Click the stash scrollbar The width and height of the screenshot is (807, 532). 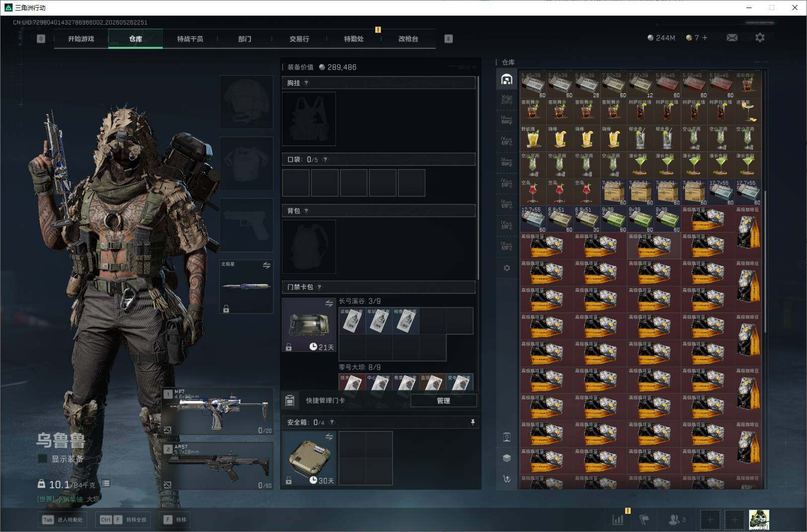click(765, 262)
